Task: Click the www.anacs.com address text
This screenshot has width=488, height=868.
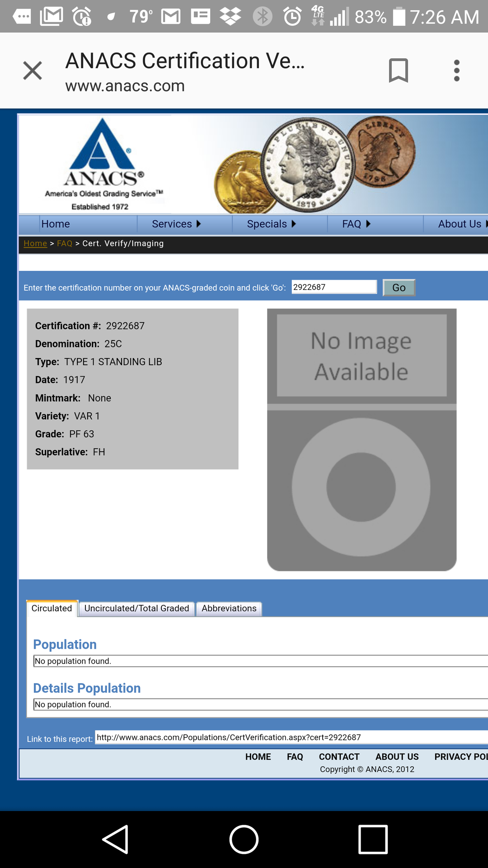Action: 125,86
